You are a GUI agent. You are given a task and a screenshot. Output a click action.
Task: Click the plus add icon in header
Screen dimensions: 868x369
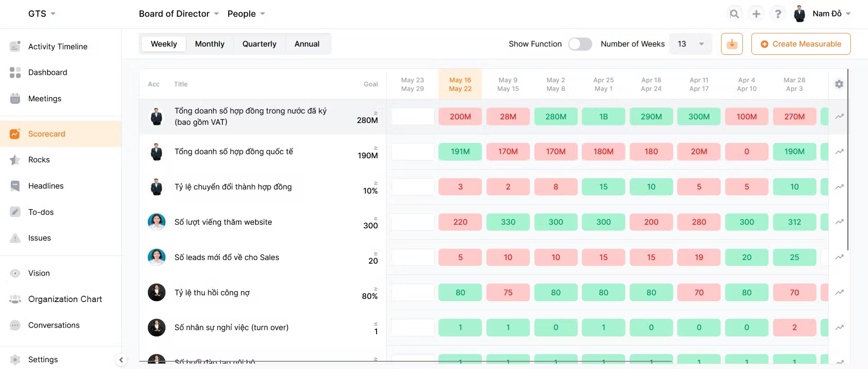756,14
